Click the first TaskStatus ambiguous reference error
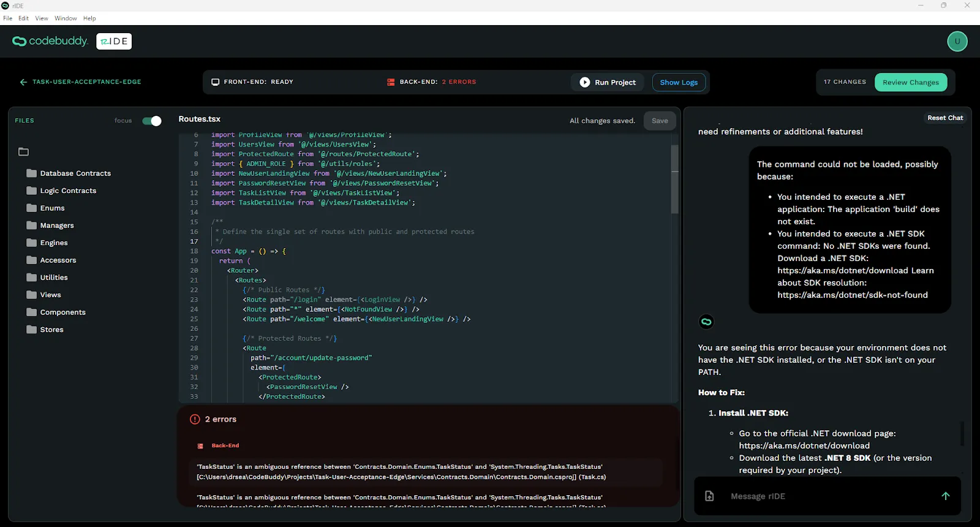 click(426, 472)
